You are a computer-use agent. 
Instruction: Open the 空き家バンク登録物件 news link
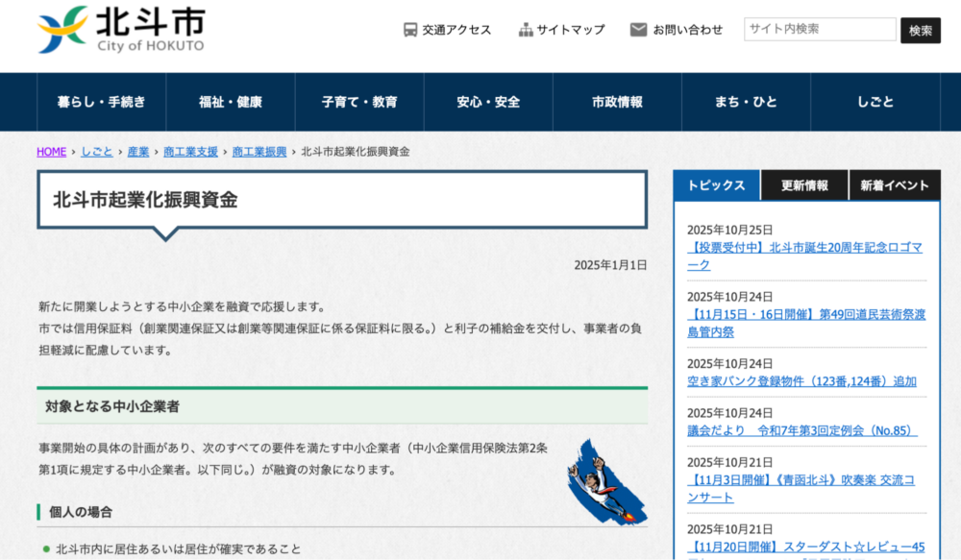tap(801, 381)
